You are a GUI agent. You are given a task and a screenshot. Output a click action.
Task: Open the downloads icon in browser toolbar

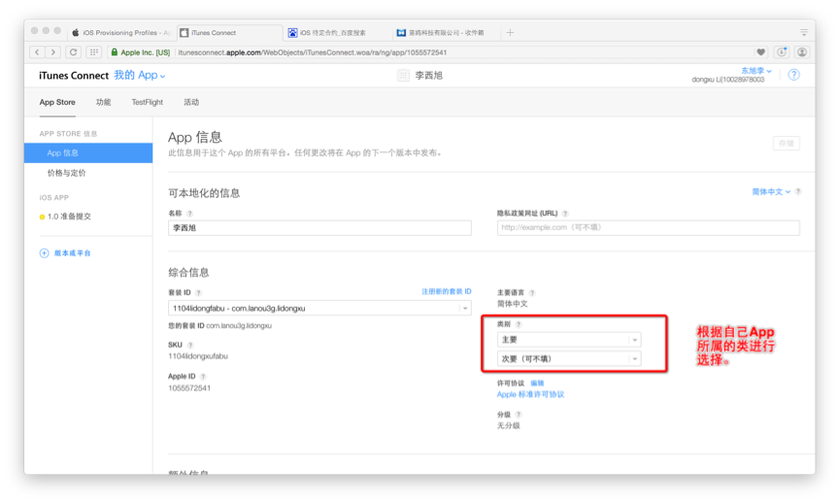pyautogui.click(x=782, y=51)
